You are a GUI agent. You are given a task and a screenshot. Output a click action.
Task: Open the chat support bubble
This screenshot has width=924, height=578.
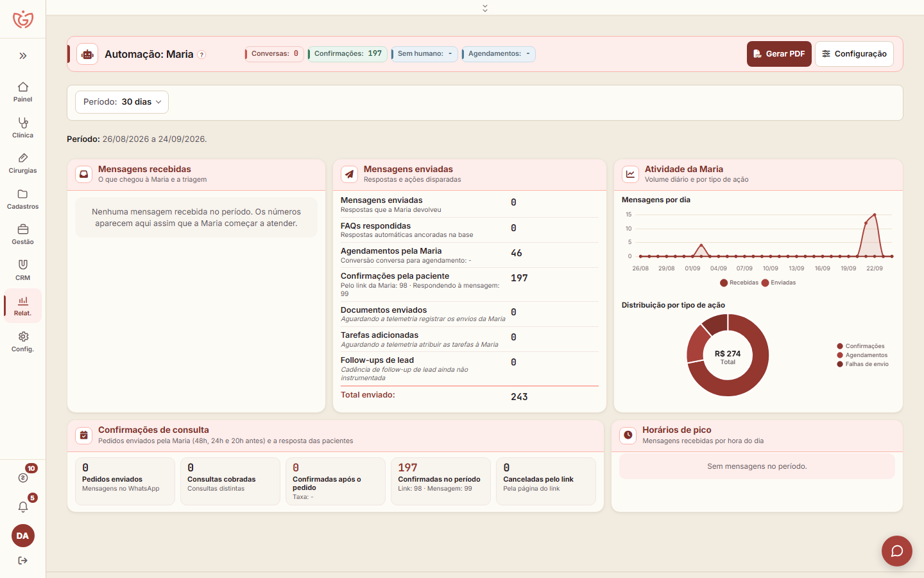pyautogui.click(x=897, y=551)
